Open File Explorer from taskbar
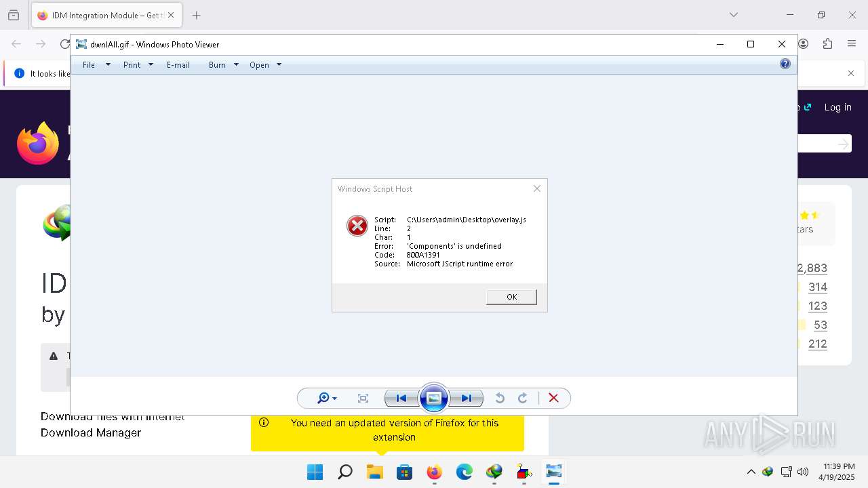Screen dimensions: 868x488 (375, 472)
